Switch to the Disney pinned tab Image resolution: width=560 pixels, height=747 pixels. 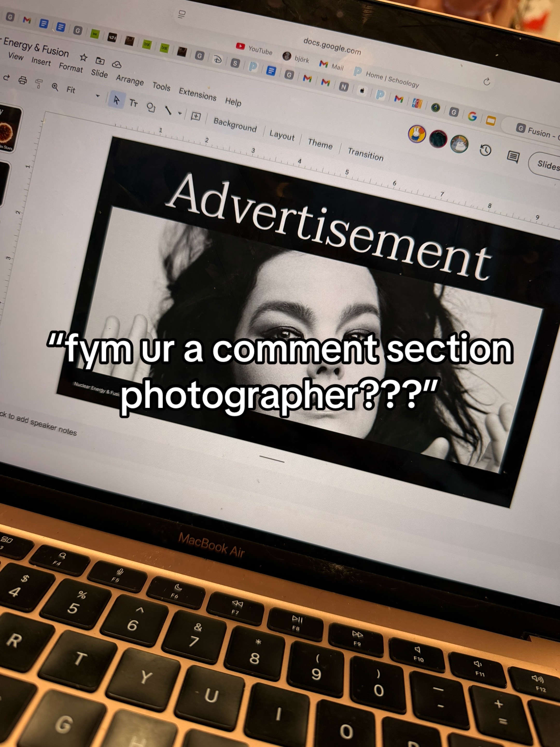click(x=217, y=59)
